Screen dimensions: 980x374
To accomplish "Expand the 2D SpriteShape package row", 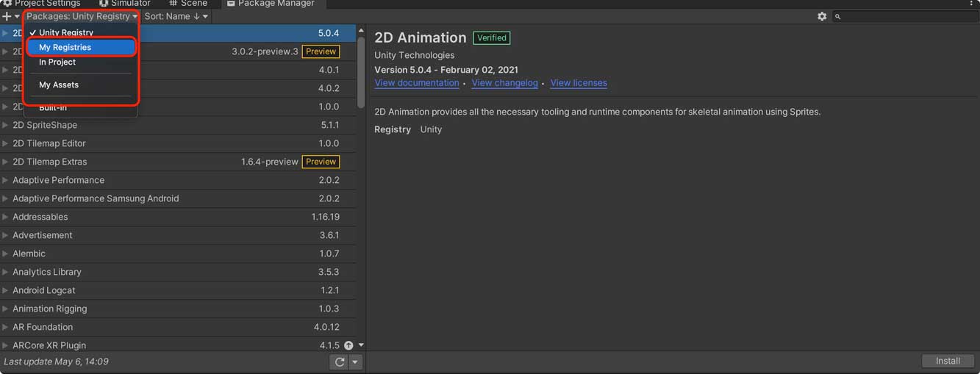I will (5, 125).
